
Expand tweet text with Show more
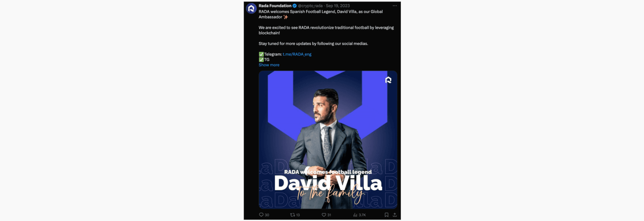point(269,65)
